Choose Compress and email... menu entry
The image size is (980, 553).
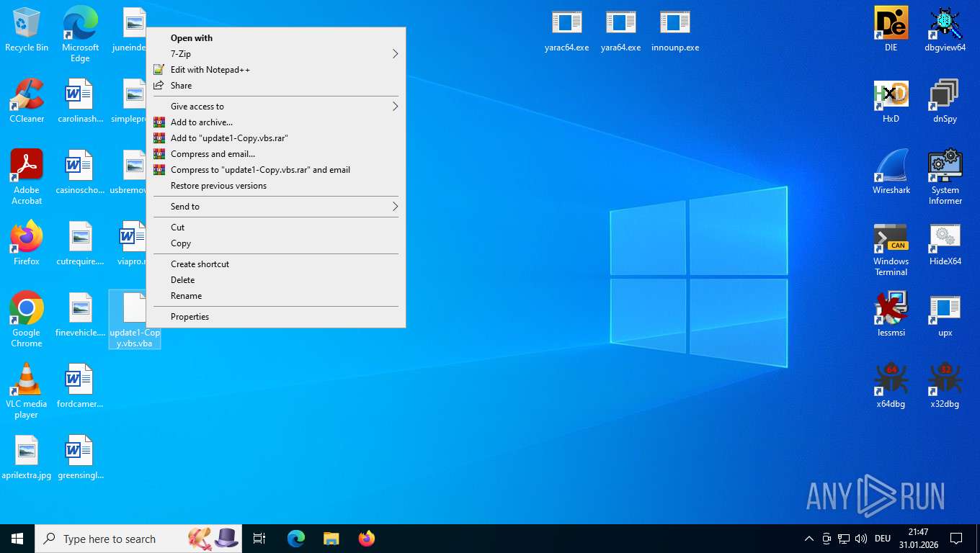pos(276,154)
